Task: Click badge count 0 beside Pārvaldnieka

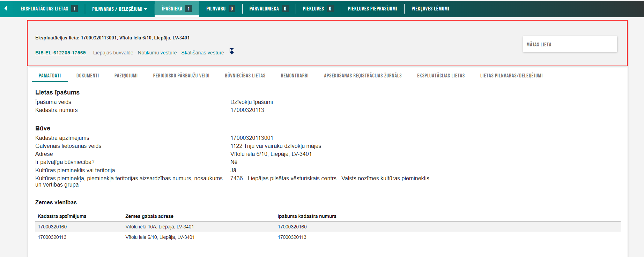Action: coord(285,8)
